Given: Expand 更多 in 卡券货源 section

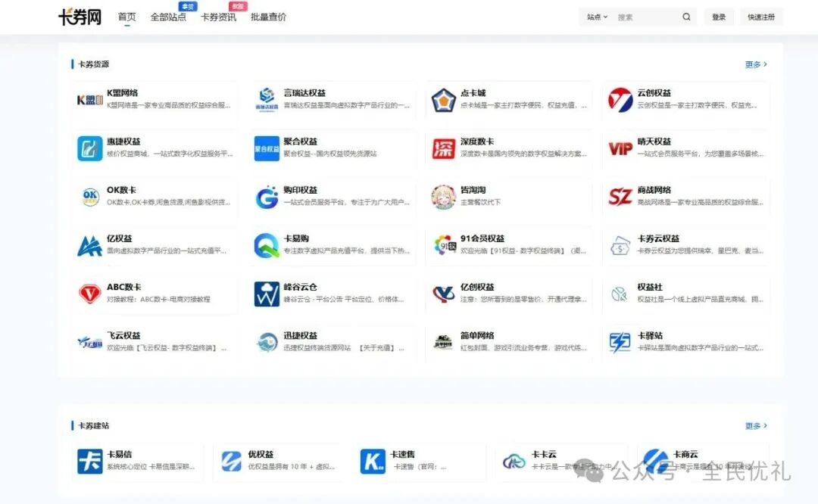Looking at the screenshot, I should (x=756, y=64).
